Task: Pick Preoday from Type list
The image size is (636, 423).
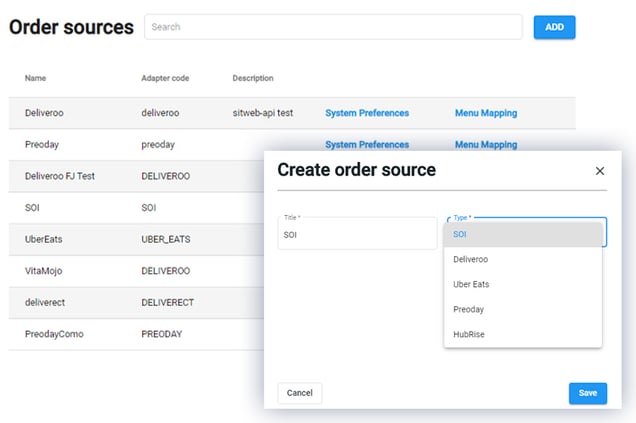Action: (x=523, y=309)
